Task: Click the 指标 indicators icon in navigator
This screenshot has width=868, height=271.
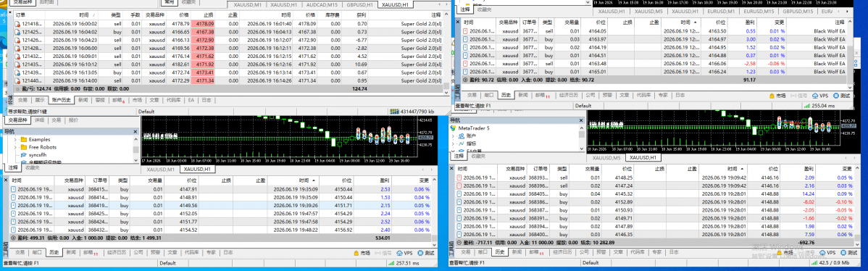Action: point(461,143)
